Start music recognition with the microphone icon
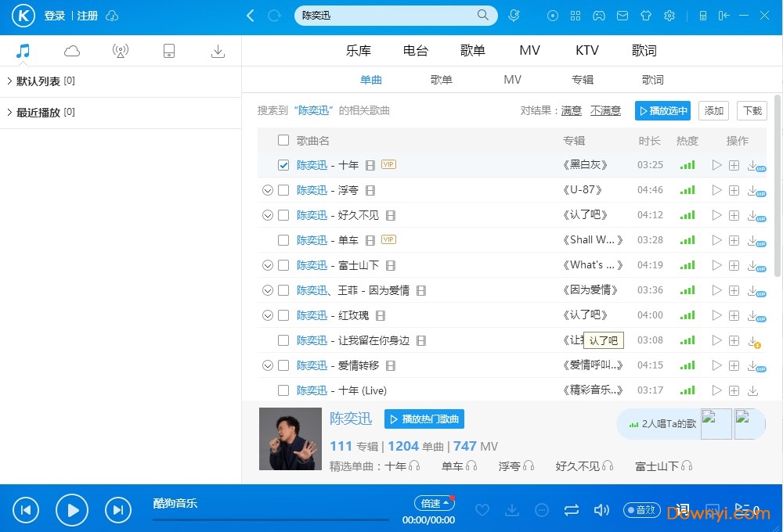Screen dimensions: 783x532 pos(514,16)
